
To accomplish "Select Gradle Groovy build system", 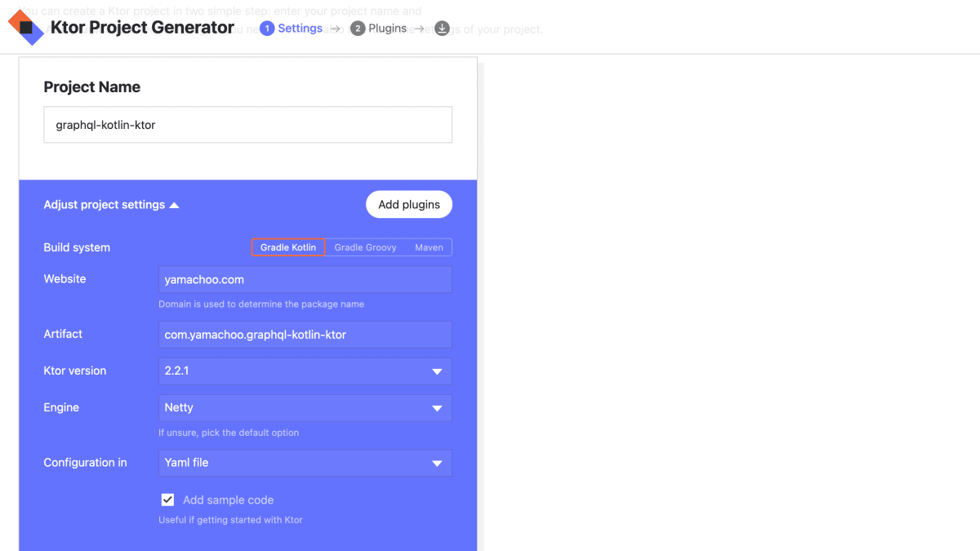I will point(365,247).
